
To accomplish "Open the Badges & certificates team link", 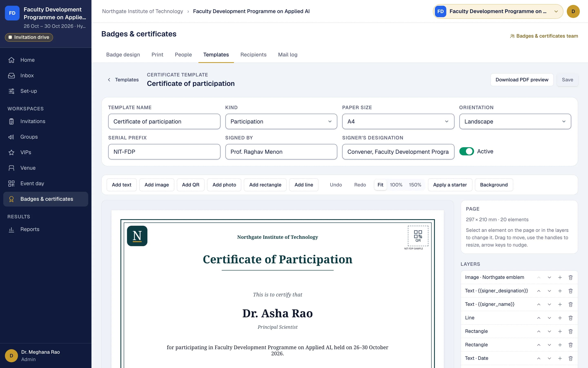I will pos(544,36).
